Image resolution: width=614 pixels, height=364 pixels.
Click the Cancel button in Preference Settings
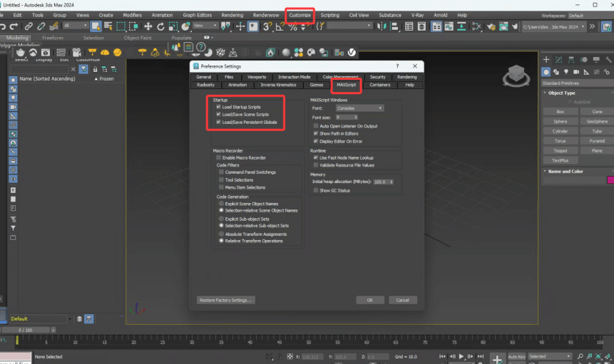coord(402,301)
